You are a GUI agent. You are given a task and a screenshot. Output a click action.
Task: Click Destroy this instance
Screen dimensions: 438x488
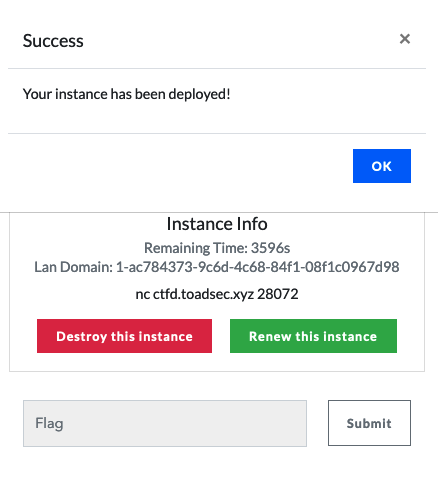(124, 336)
